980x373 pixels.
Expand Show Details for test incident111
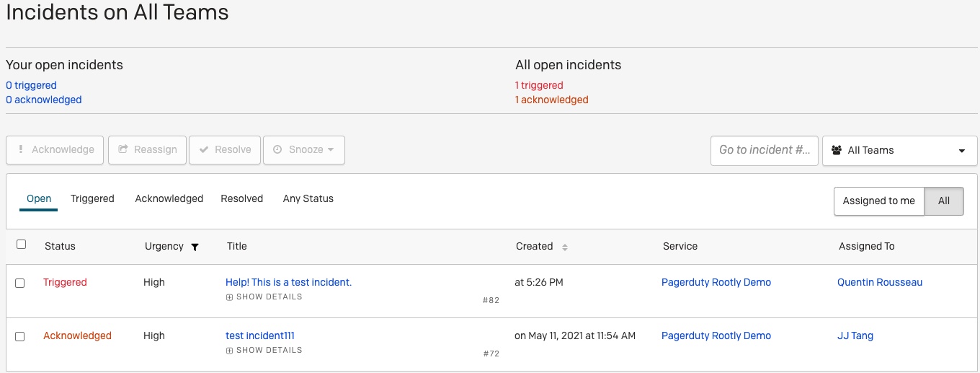coord(264,351)
